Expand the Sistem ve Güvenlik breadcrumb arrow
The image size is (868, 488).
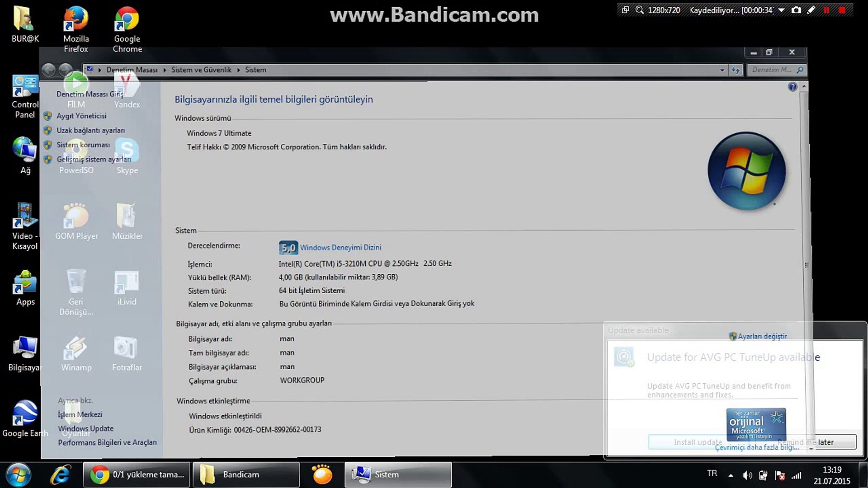pos(238,70)
